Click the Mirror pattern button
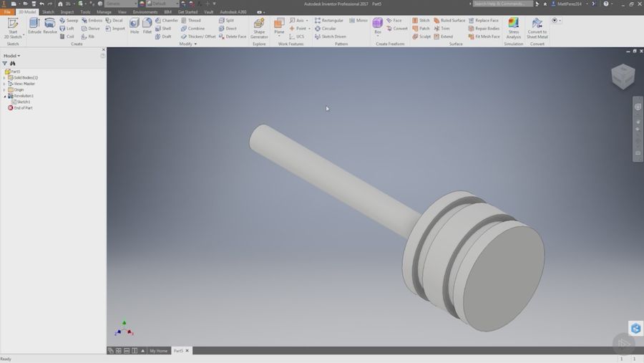 point(358,21)
